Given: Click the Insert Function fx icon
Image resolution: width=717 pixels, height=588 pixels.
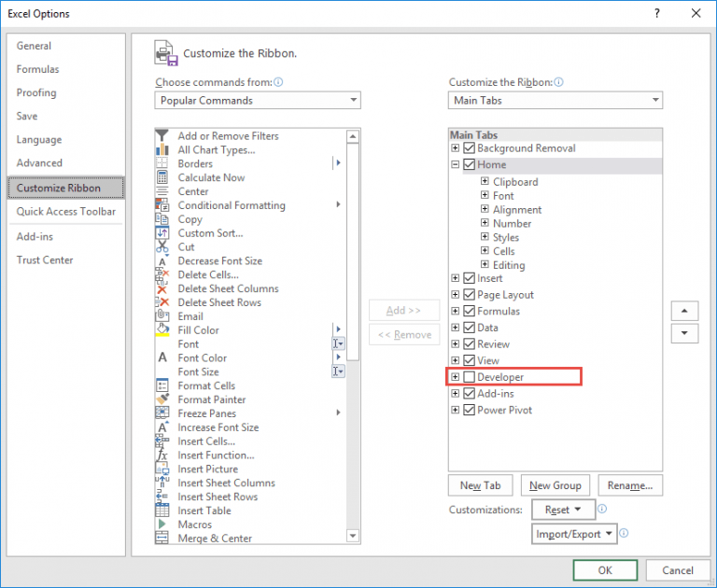Looking at the screenshot, I should tap(162, 455).
